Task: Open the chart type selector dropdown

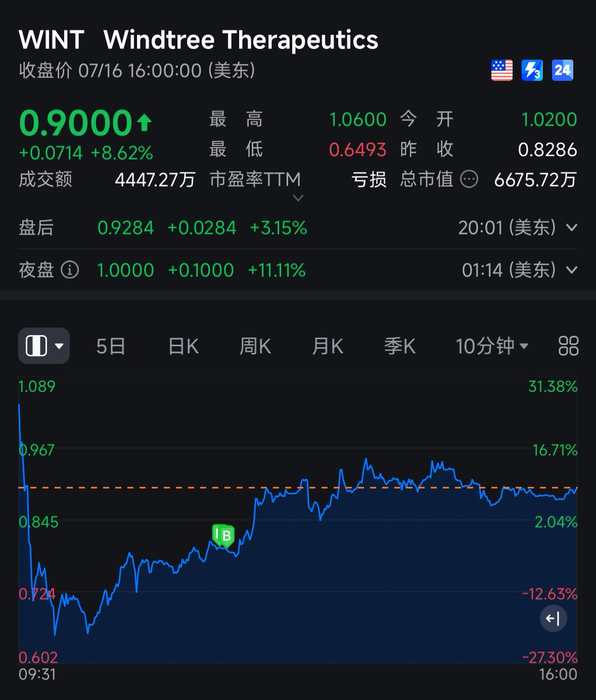Action: coord(44,346)
